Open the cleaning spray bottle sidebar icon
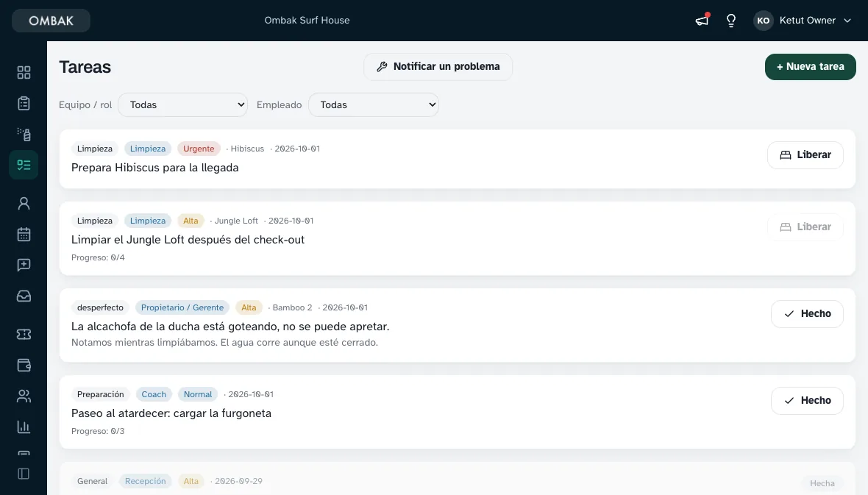Screen dimensions: 868x495 point(24,134)
